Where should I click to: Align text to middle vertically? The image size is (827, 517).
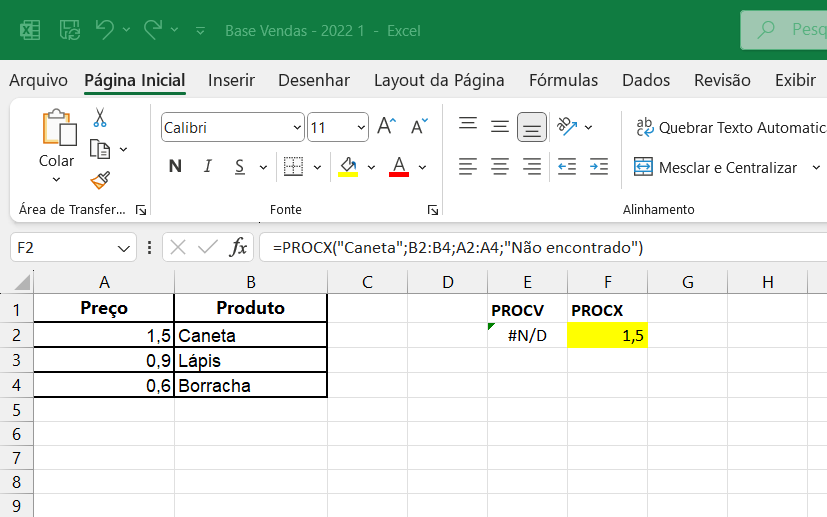tap(500, 127)
